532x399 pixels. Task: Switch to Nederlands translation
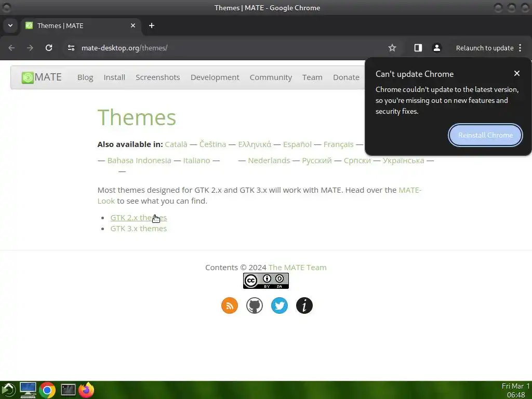tap(269, 161)
